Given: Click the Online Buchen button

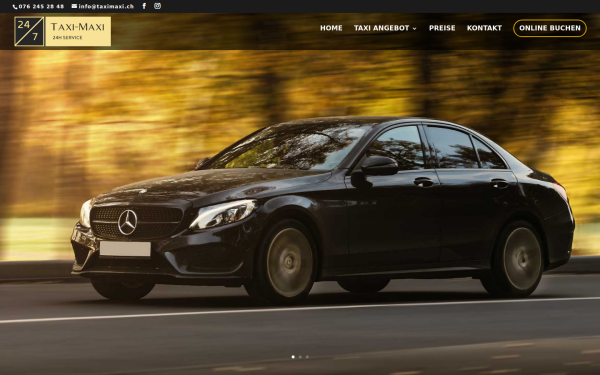Looking at the screenshot, I should (x=549, y=28).
